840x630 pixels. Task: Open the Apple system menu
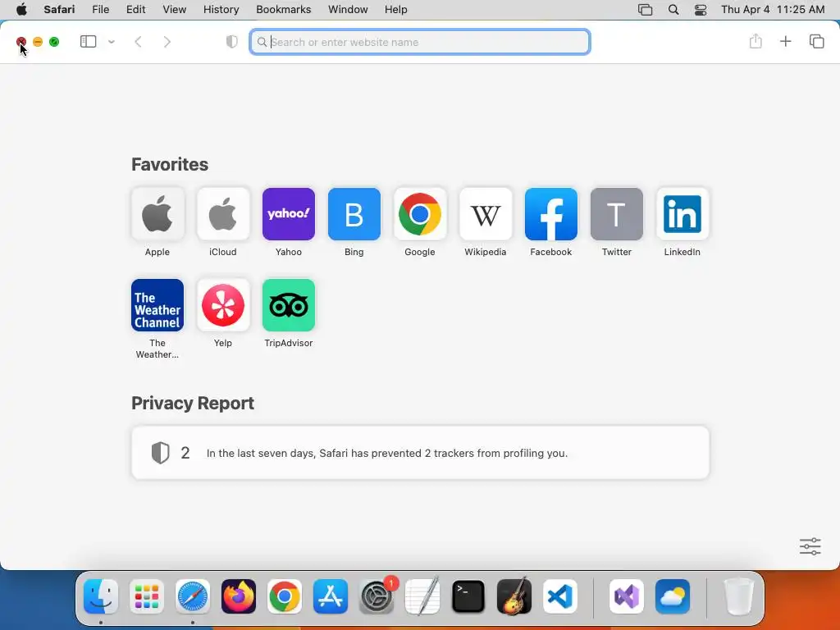tap(21, 10)
